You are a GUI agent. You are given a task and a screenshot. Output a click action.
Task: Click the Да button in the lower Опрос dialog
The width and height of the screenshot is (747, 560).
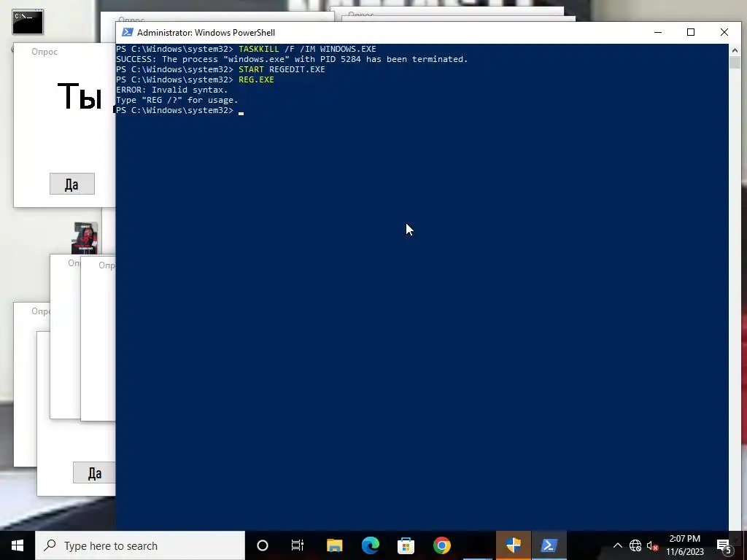pyautogui.click(x=94, y=472)
